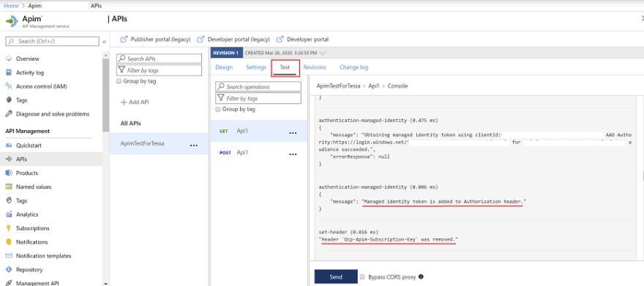Click the sidebar scrollbar thumb
This screenshot has width=644, height=286.
coord(106,94)
